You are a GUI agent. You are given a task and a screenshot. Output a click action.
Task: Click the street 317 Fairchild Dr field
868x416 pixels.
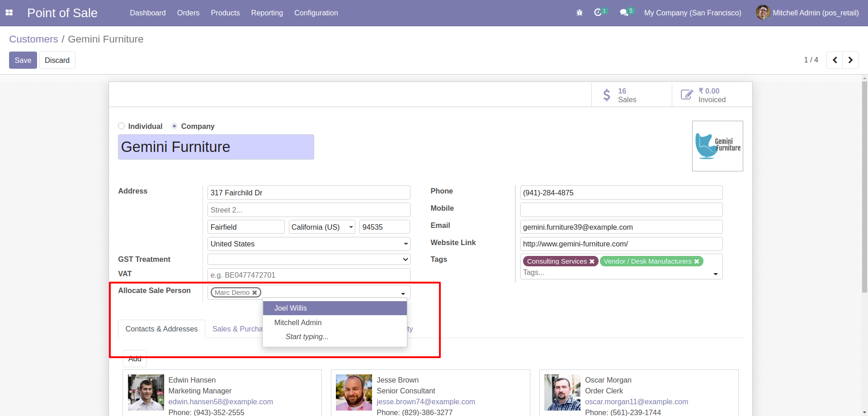tap(309, 193)
